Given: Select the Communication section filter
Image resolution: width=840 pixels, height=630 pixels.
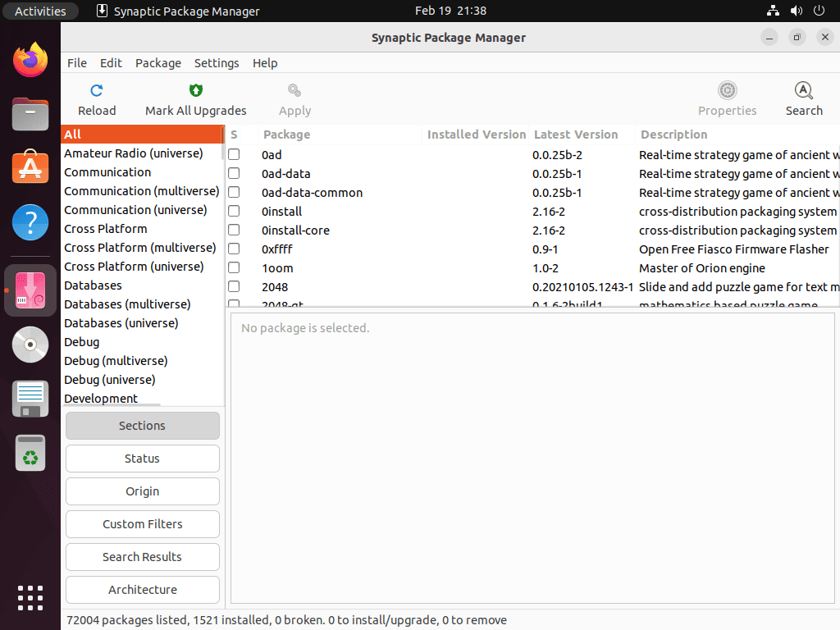Looking at the screenshot, I should click(107, 171).
